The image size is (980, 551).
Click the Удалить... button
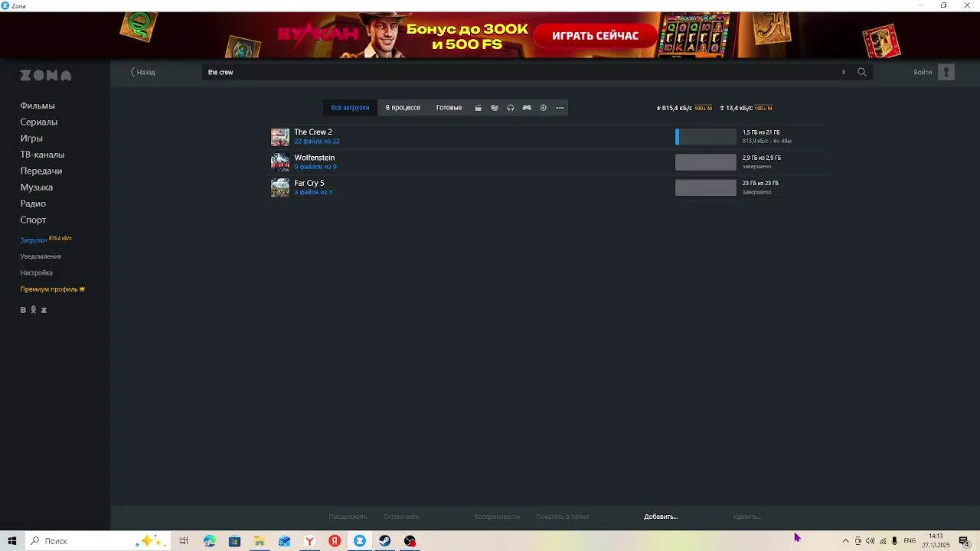746,517
